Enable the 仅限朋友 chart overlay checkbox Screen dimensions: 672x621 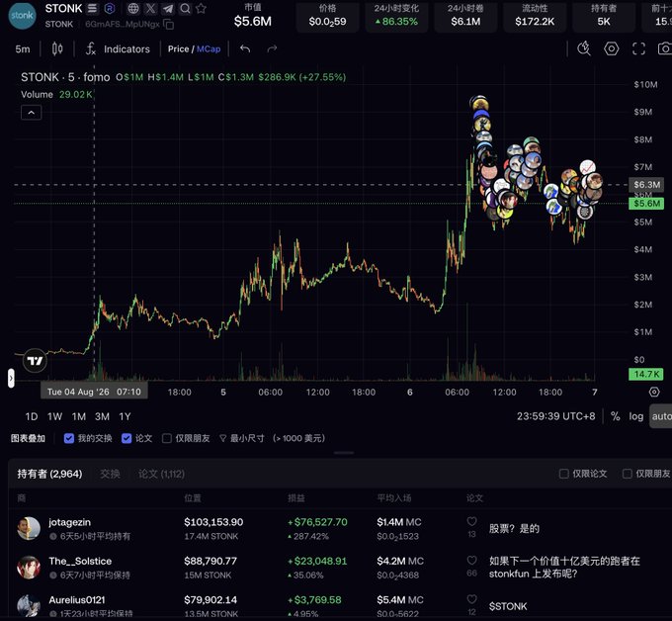[x=167, y=438]
